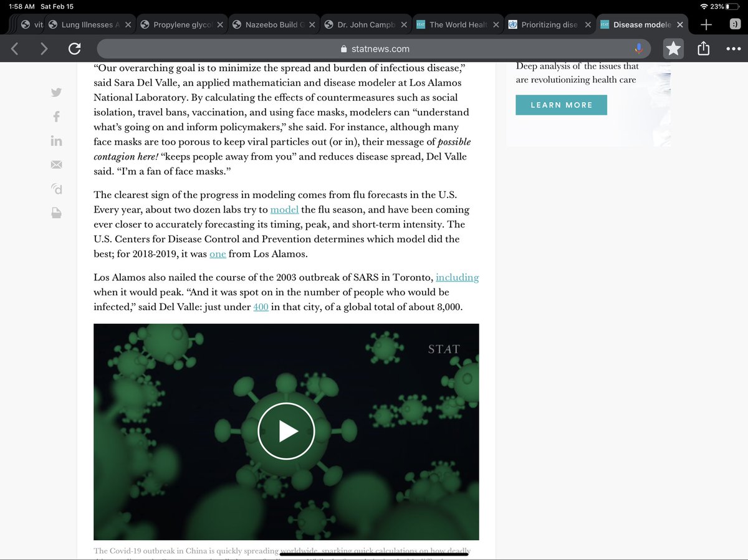The image size is (748, 560).
Task: Click the LEARN MORE button
Action: [561, 105]
